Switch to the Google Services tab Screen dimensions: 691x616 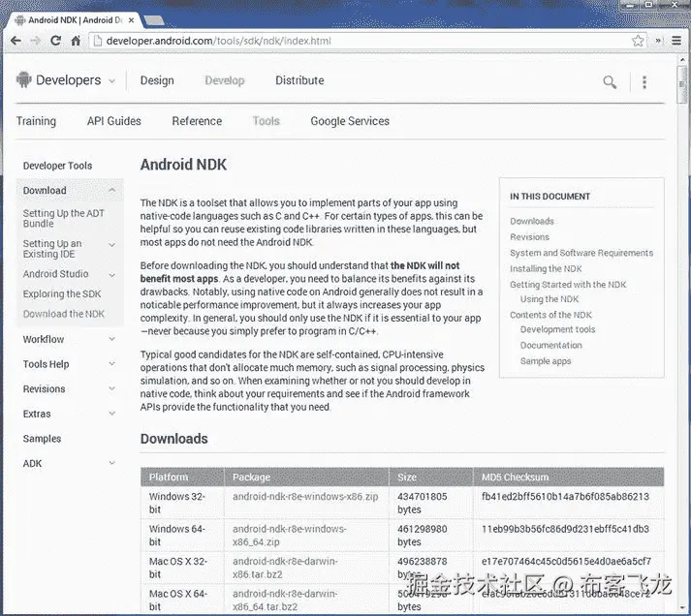click(350, 121)
